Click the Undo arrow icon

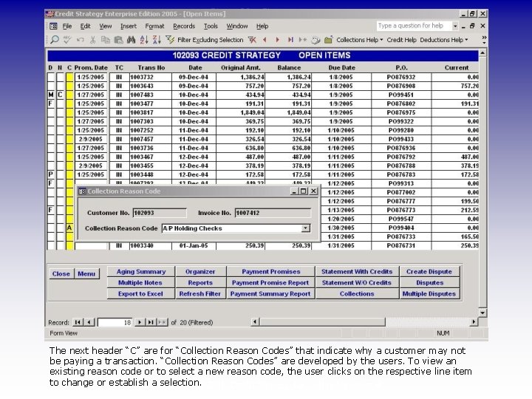(x=80, y=40)
